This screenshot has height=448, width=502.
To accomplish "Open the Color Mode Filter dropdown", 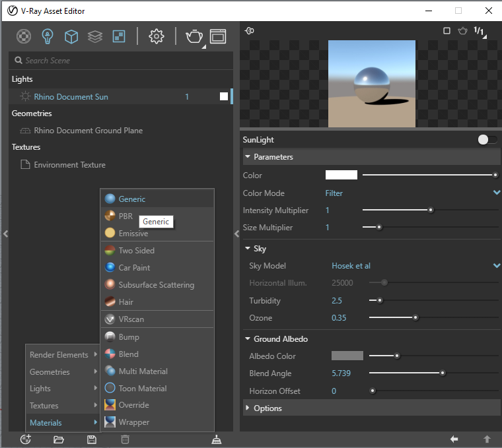I will (x=413, y=193).
